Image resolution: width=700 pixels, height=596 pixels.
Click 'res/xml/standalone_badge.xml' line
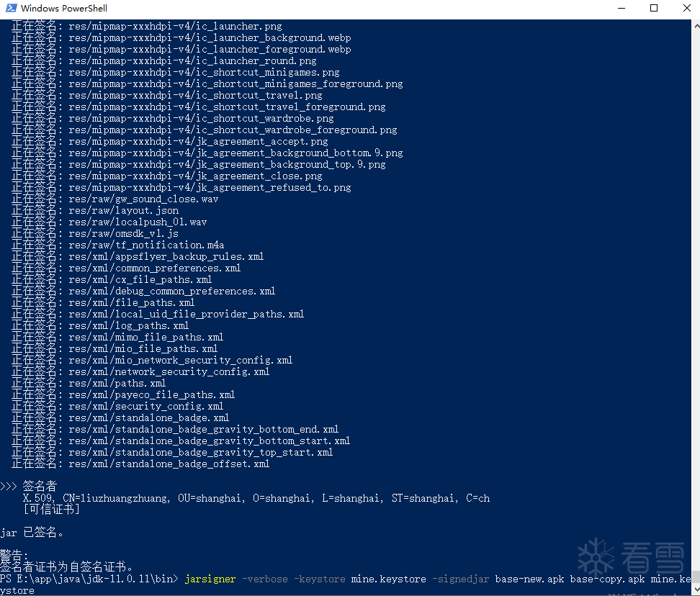coord(120,418)
